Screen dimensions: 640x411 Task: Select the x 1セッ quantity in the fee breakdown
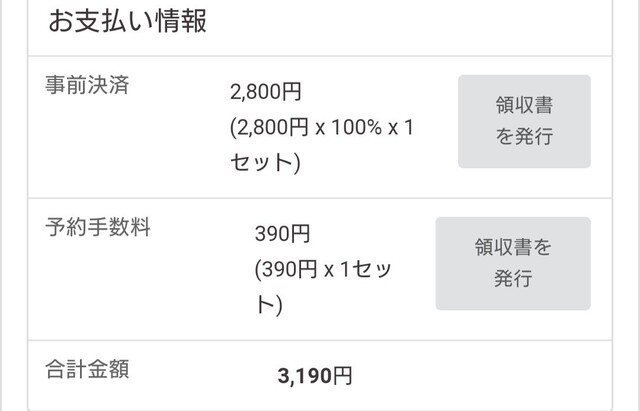point(360,269)
